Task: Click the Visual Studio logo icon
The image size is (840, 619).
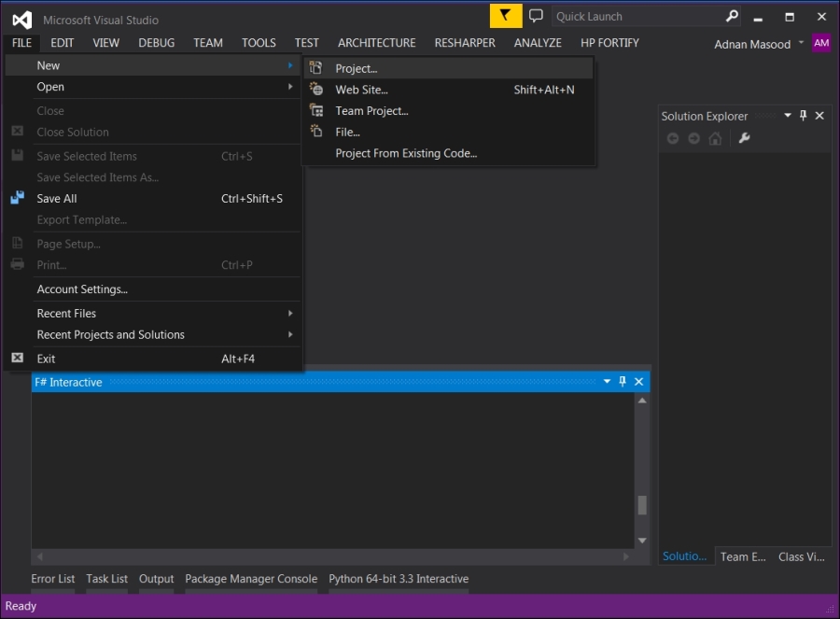Action: 22,20
